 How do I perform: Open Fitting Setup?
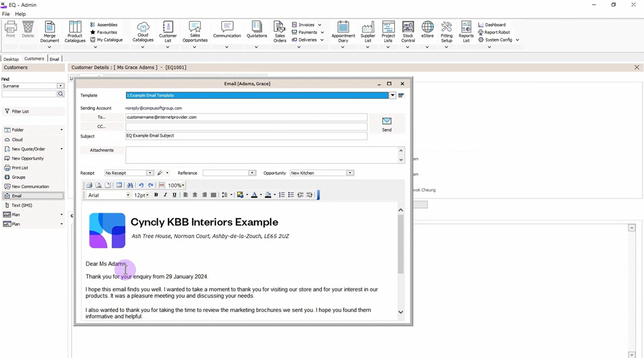tap(447, 32)
